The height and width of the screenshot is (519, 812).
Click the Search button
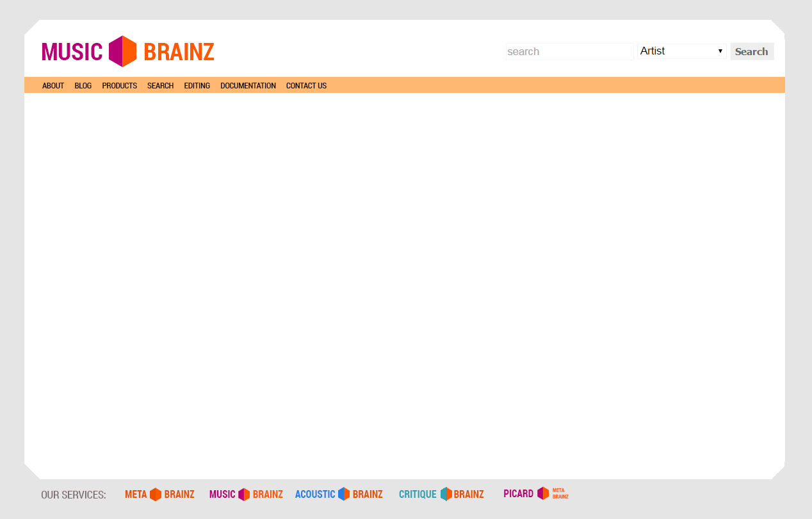point(752,51)
